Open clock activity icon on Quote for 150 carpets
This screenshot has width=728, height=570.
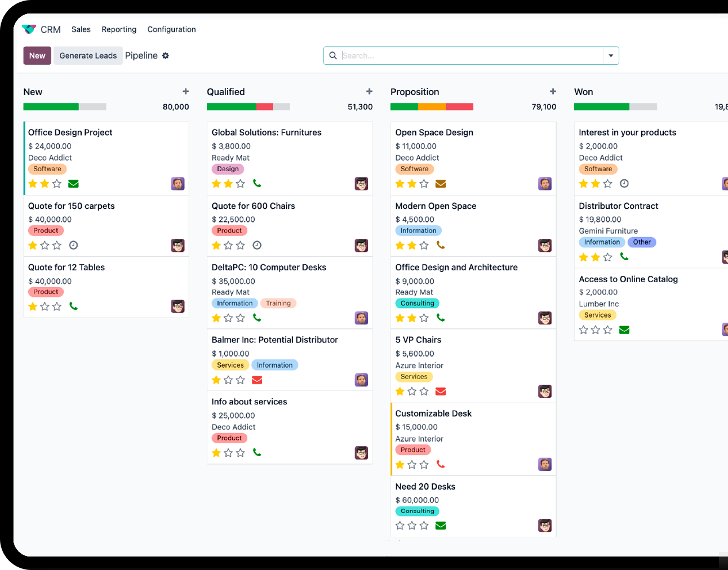(x=73, y=245)
